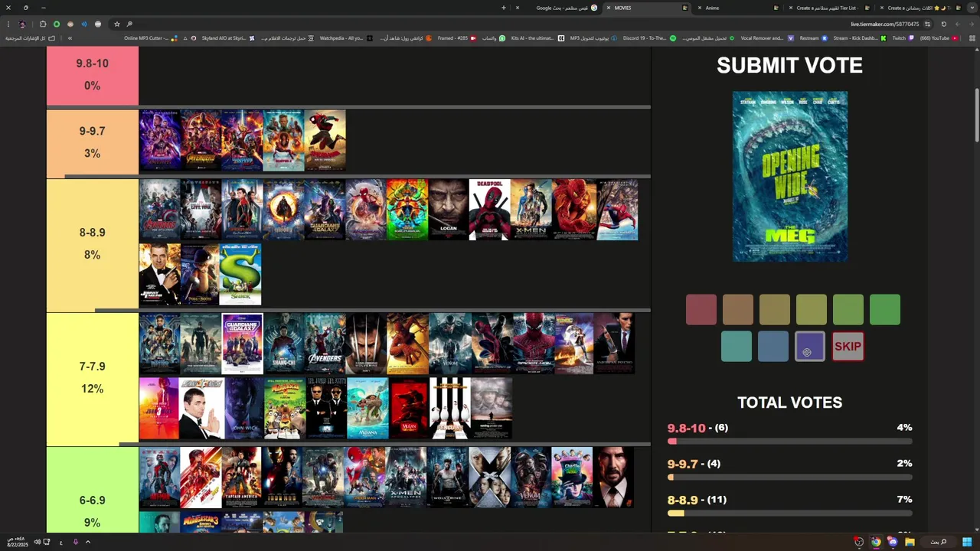Open site information icon in address bar
Viewport: 980px width, 551px height.
[x=927, y=24]
